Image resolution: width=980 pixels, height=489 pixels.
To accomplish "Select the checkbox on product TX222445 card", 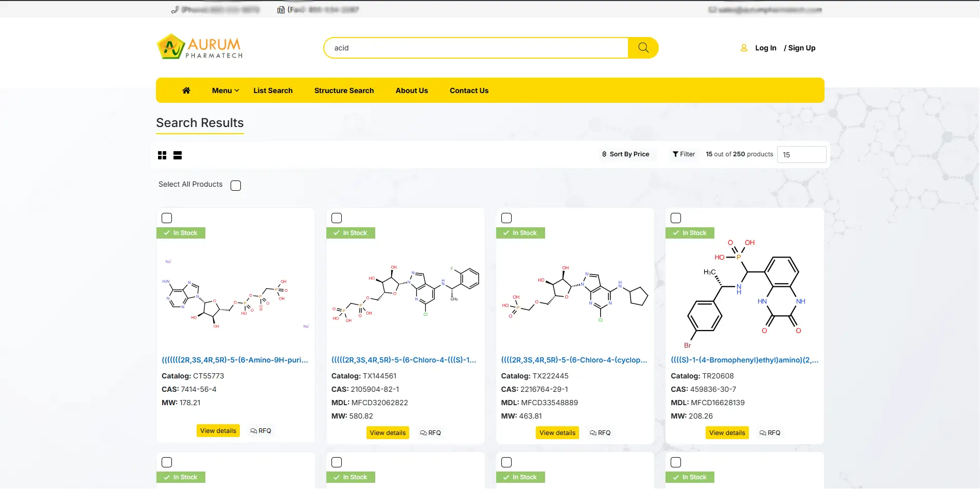I will [x=506, y=218].
